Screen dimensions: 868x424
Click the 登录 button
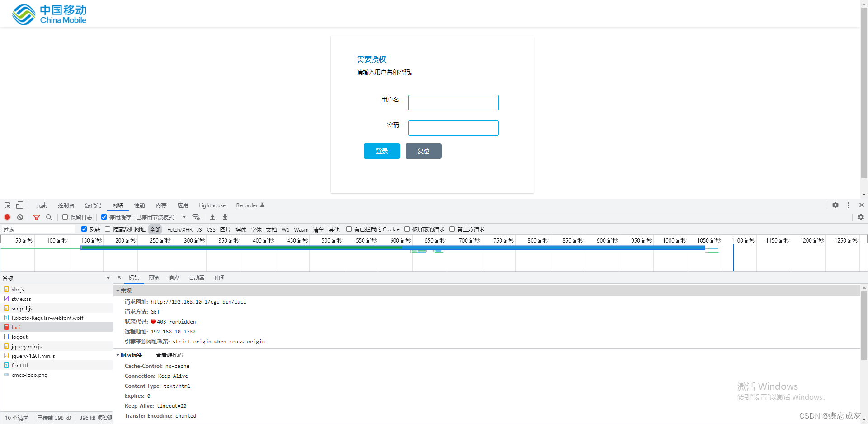[382, 151]
